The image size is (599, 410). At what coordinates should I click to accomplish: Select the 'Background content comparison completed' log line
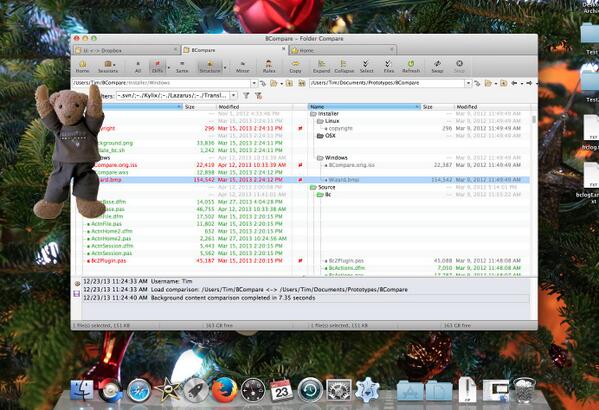tap(306, 298)
